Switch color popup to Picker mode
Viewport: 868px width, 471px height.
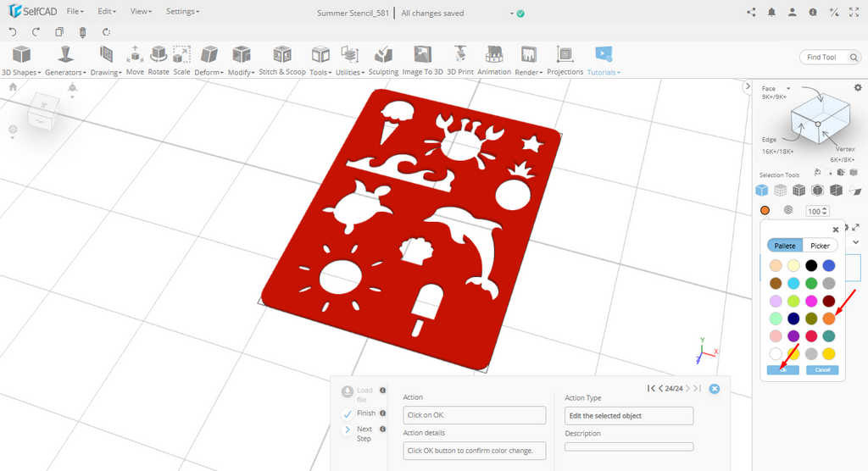click(820, 246)
